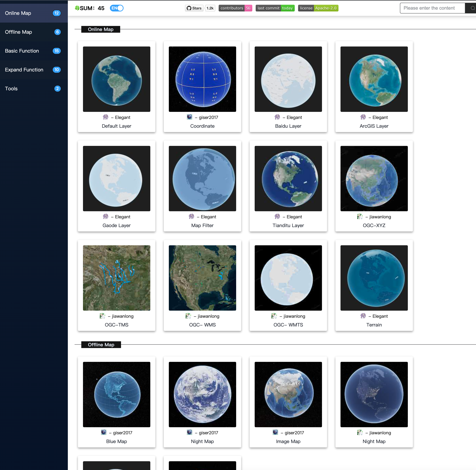
Task: Open the Gaode Layer thumbnail
Action: click(116, 179)
